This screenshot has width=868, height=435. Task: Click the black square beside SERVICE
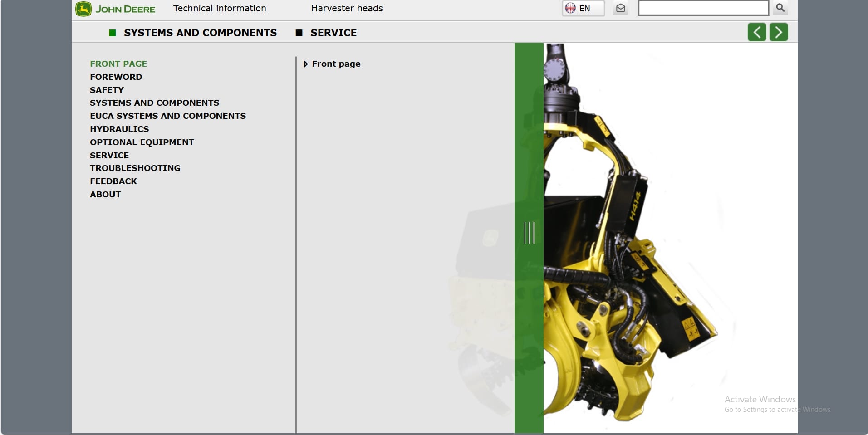tap(299, 33)
